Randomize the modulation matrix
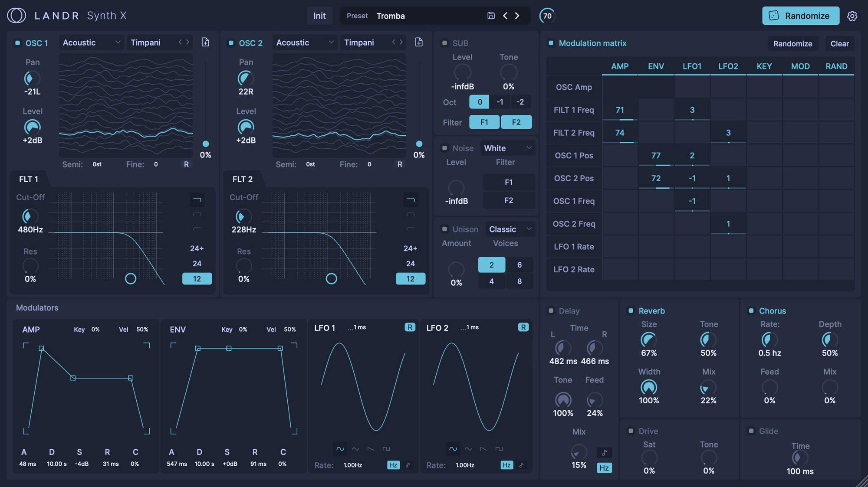The width and height of the screenshot is (868, 487). click(x=792, y=43)
